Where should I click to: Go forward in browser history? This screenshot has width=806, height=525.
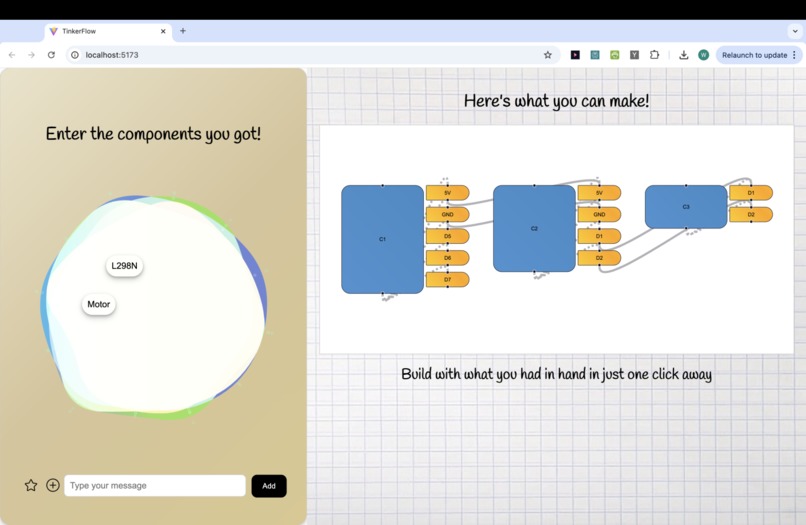tap(31, 55)
